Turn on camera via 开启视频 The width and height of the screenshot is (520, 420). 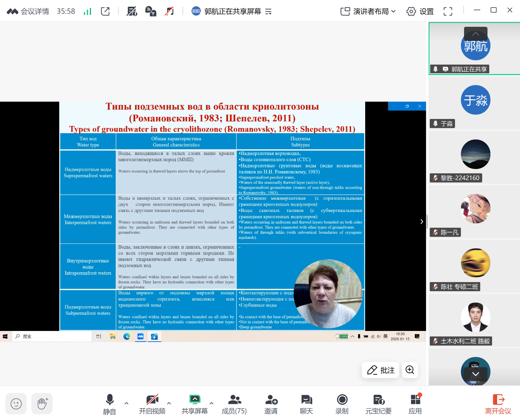[x=152, y=404]
